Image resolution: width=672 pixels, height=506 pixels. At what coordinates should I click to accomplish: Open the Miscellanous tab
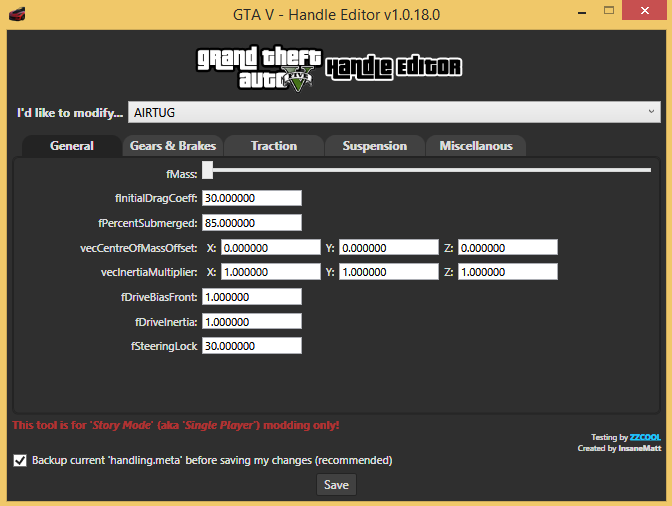tap(476, 146)
